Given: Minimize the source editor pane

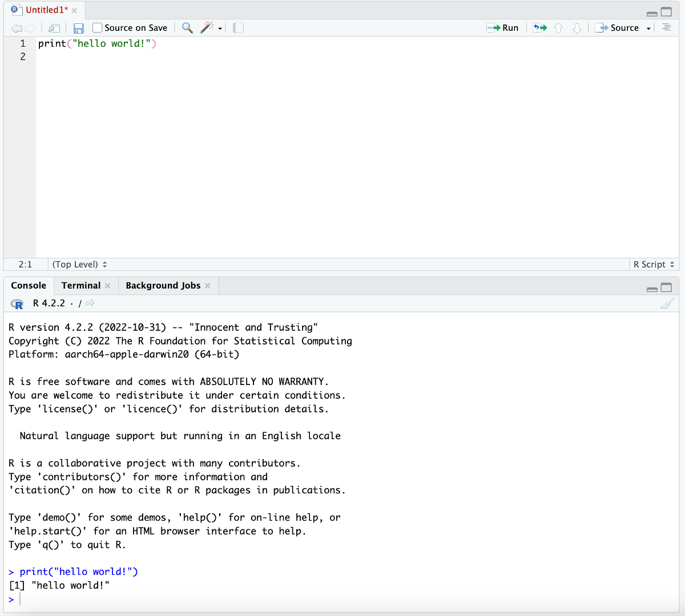Looking at the screenshot, I should click(x=652, y=13).
